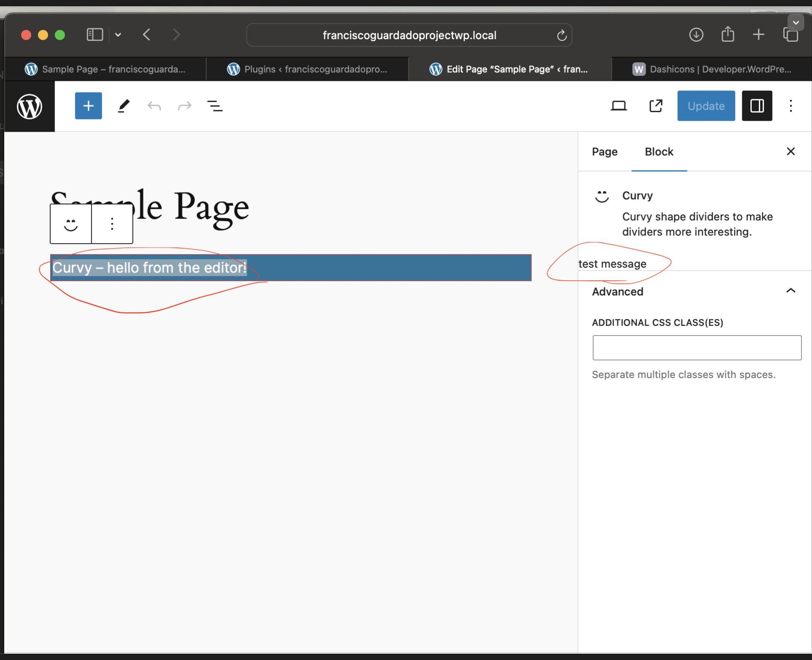This screenshot has height=660, width=812.
Task: Go forward in Safari history
Action: (x=176, y=35)
